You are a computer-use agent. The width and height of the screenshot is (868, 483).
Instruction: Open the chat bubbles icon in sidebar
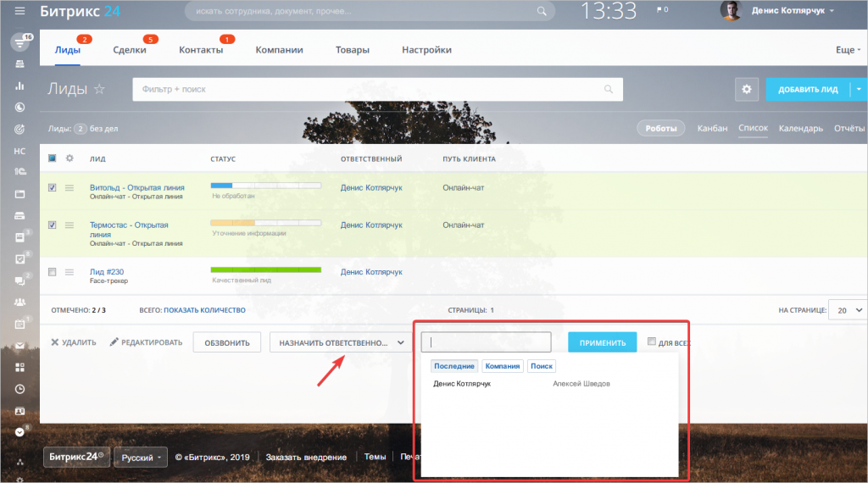pos(20,280)
